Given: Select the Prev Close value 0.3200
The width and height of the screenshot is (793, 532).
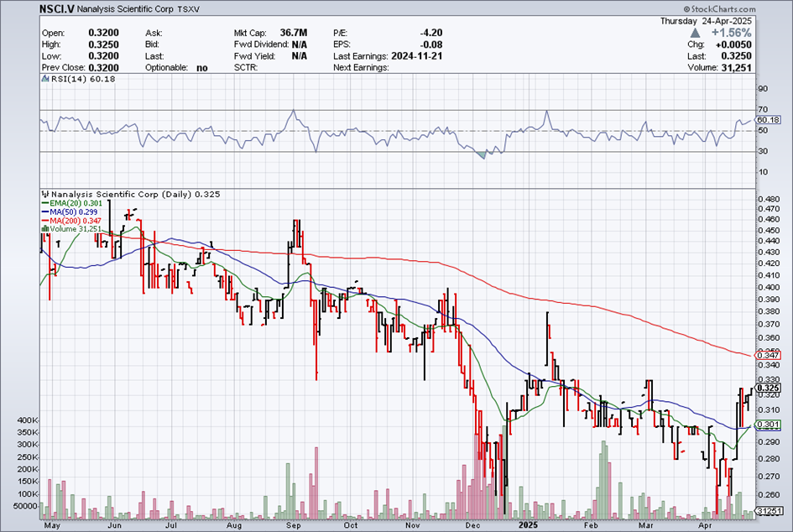Looking at the screenshot, I should [104, 68].
